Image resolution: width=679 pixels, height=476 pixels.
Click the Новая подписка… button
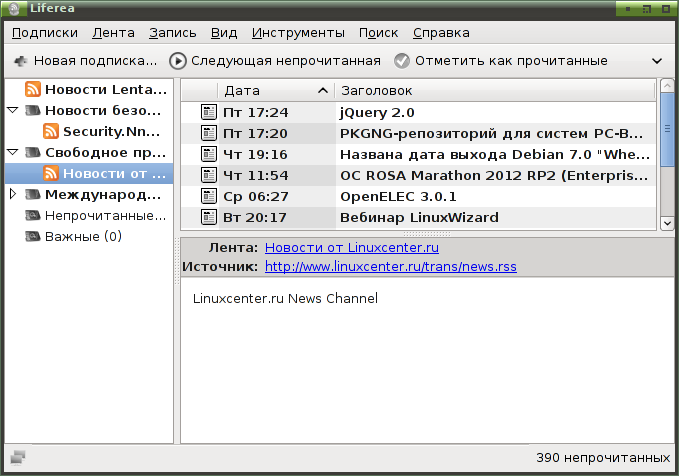(x=85, y=61)
